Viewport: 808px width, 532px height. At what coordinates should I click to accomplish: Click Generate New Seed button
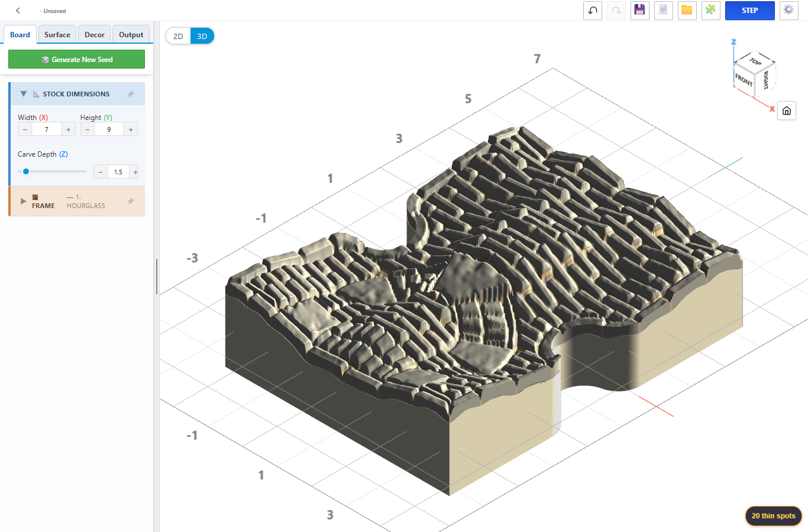click(76, 59)
